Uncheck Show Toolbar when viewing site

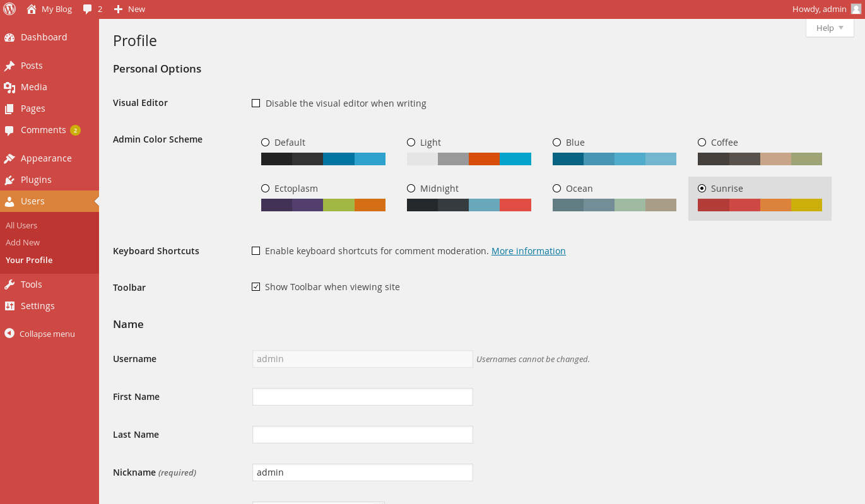tap(256, 287)
